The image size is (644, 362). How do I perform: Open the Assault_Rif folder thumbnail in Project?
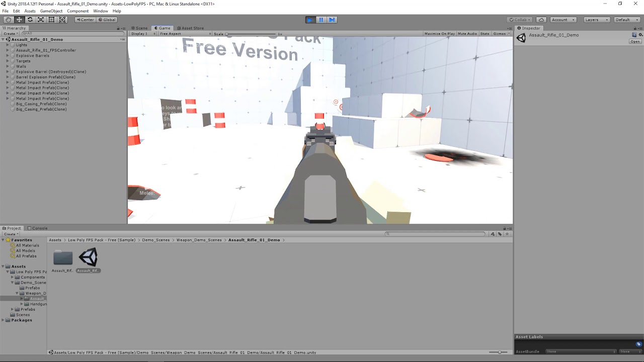[63, 257]
